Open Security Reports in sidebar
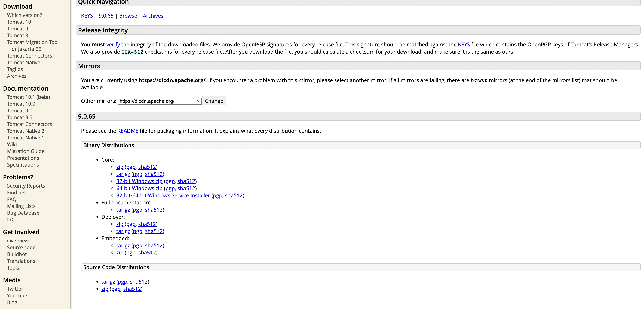 click(x=26, y=186)
